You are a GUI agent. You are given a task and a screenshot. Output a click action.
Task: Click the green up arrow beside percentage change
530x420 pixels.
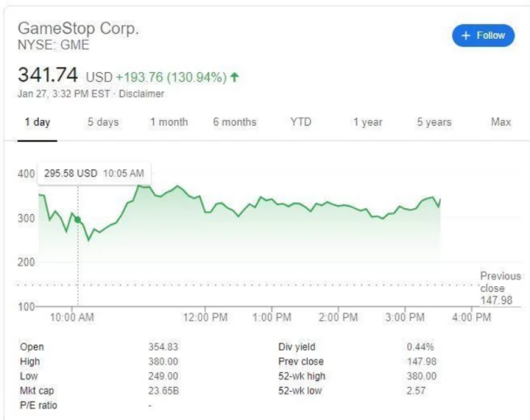click(235, 77)
